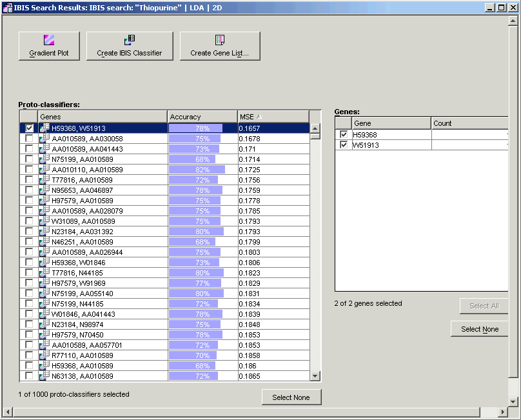Screen dimensions: 521x420
Task: Uncheck gene W51913 in Genes table
Action: [x=344, y=145]
